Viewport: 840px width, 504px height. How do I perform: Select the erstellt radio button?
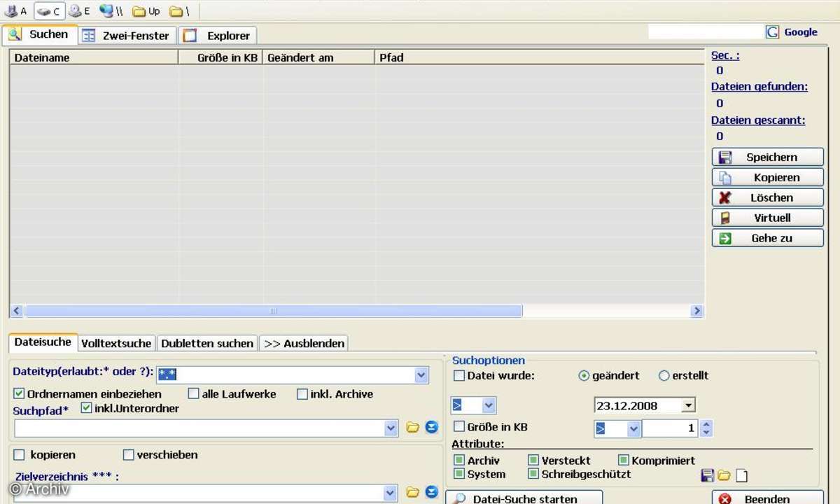pos(664,376)
